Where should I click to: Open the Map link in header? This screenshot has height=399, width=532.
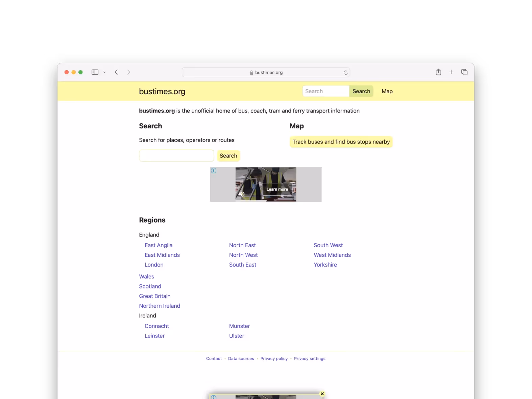point(387,91)
